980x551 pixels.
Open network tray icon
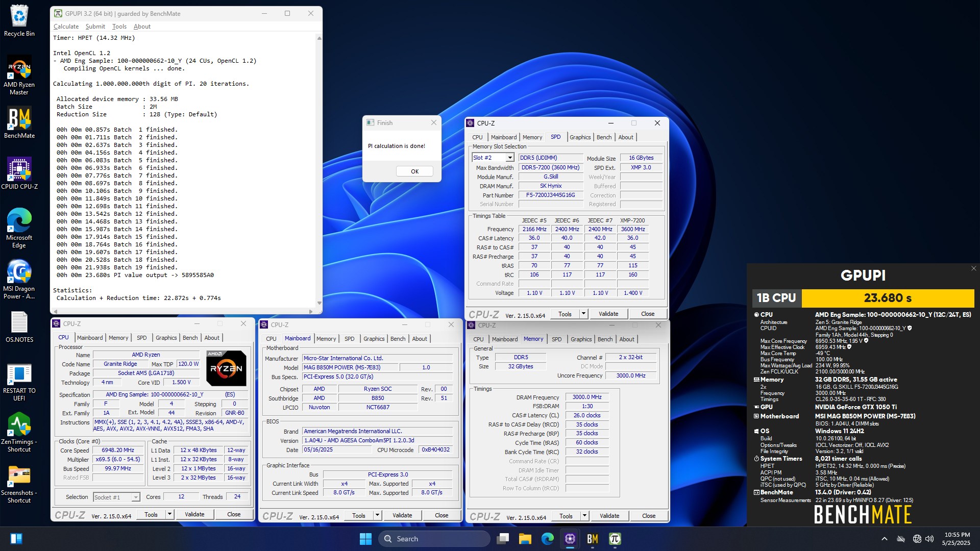coord(917,539)
